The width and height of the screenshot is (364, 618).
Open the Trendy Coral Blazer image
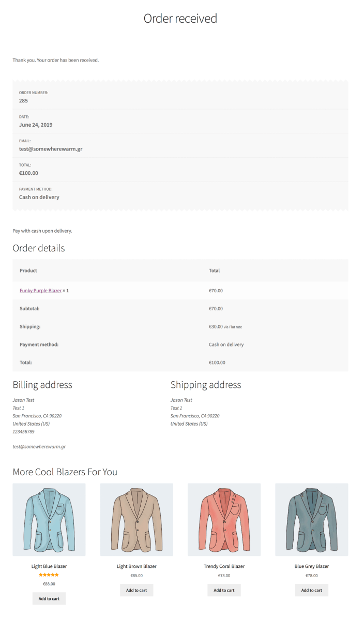(224, 520)
